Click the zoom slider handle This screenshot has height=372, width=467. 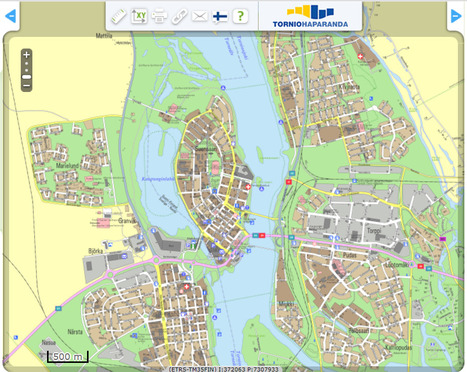[x=27, y=77]
